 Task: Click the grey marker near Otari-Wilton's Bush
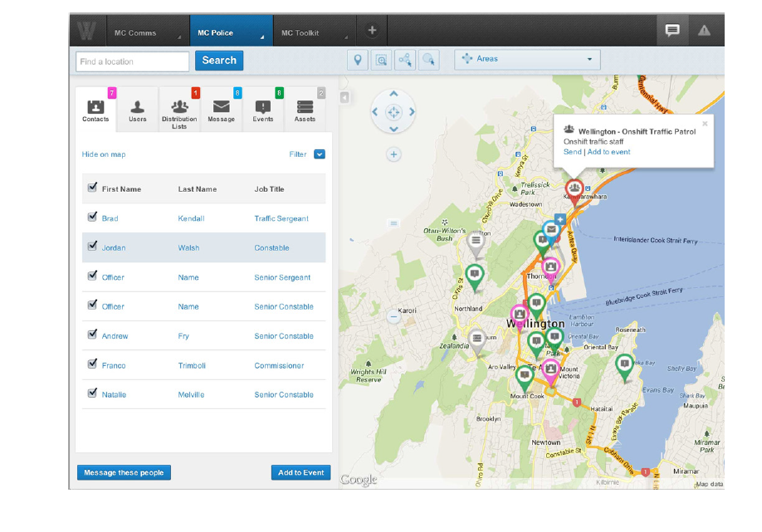pyautogui.click(x=476, y=240)
